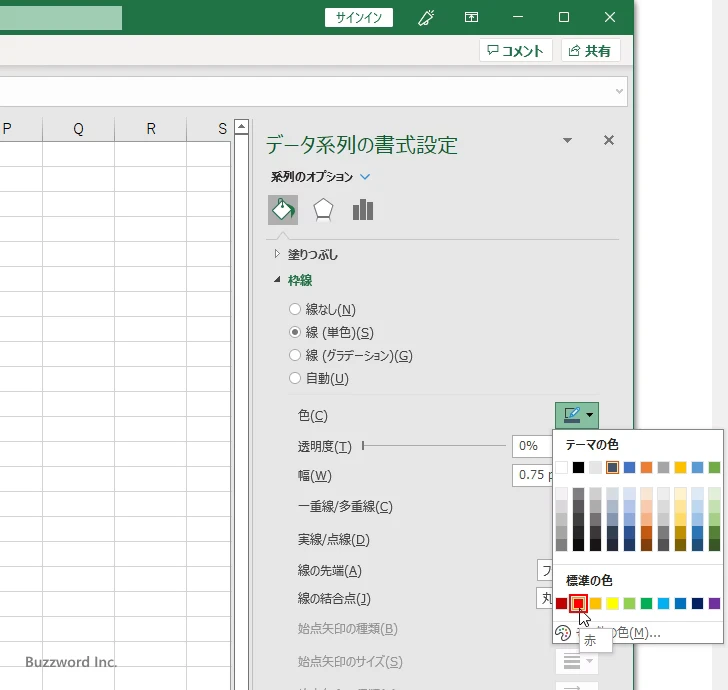
Task: Click the transparency slider track
Action: click(x=434, y=446)
